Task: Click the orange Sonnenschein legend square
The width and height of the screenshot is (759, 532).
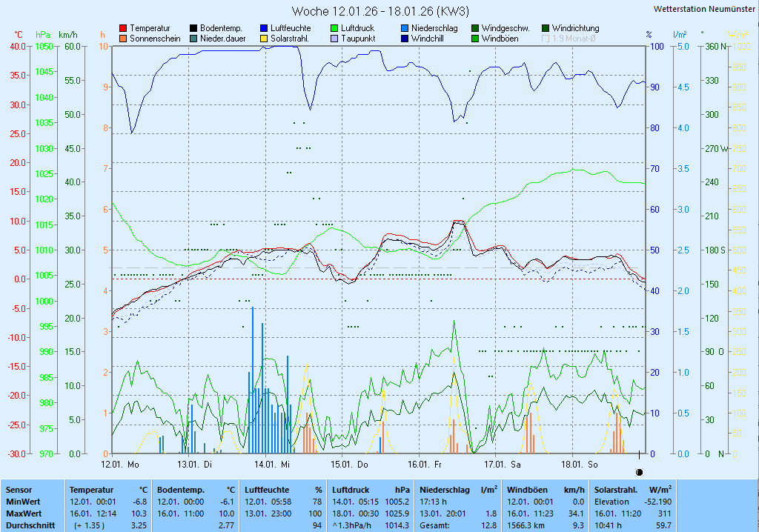Action: pos(123,39)
